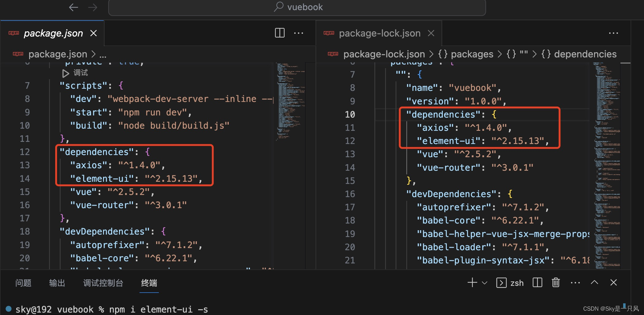Open the new terminal profile dropdown chevron
The height and width of the screenshot is (315, 644).
(x=485, y=283)
